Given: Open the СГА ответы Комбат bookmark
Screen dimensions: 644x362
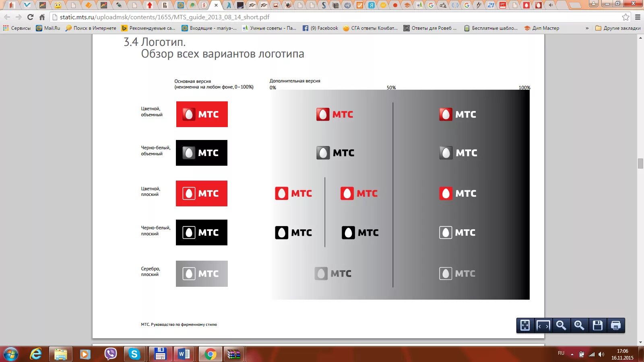Looking at the screenshot, I should pyautogui.click(x=370, y=28).
